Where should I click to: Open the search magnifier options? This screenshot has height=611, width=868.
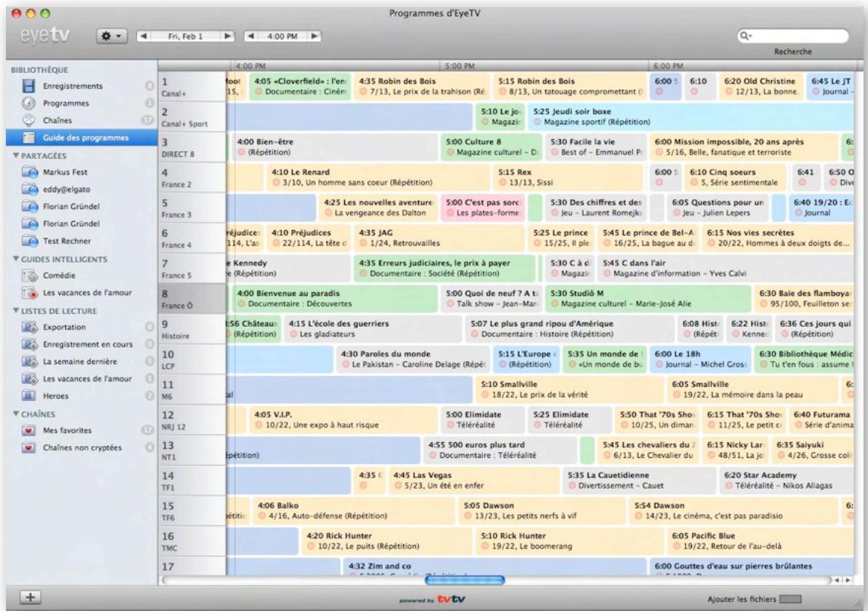pyautogui.click(x=746, y=36)
